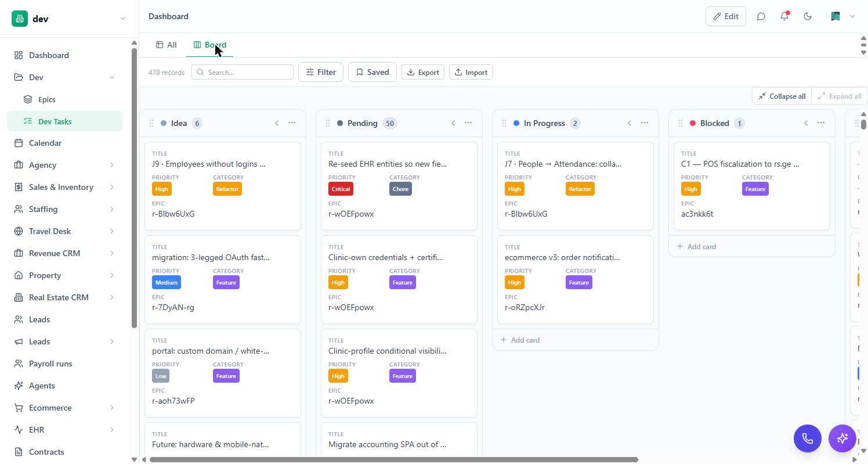Open the AI sparkle assistant button
Image resolution: width=868 pixels, height=464 pixels.
(842, 438)
